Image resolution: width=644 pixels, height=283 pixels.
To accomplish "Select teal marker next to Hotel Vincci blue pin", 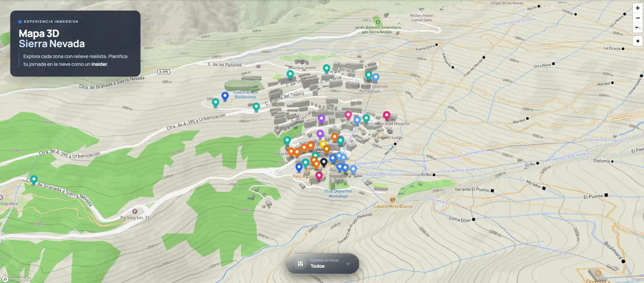I will pyautogui.click(x=368, y=75).
